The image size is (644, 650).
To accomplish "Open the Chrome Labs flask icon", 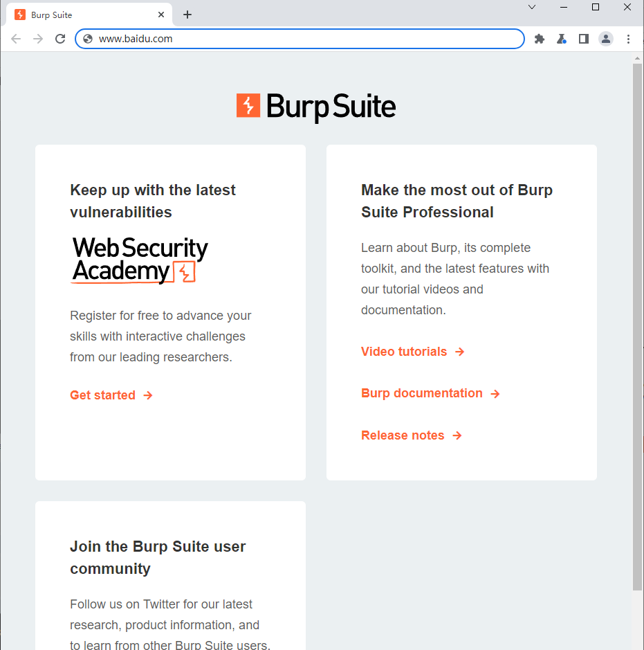I will tap(562, 39).
